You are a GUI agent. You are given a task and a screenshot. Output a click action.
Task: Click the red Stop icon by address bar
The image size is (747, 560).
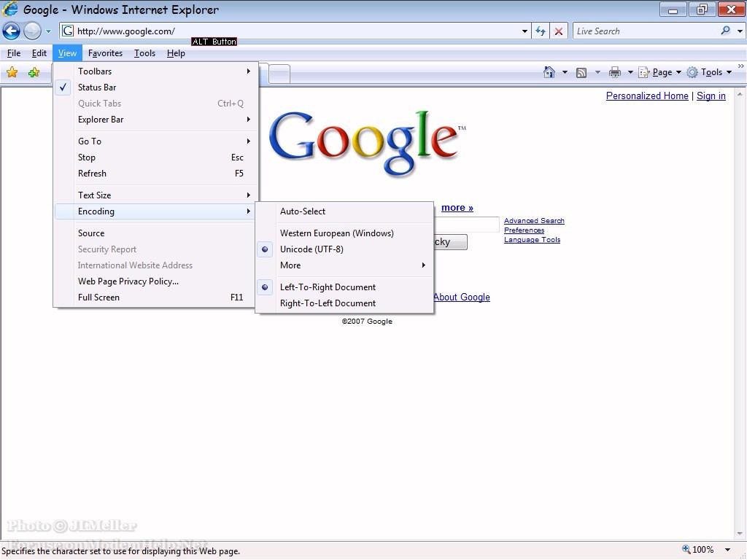point(559,31)
